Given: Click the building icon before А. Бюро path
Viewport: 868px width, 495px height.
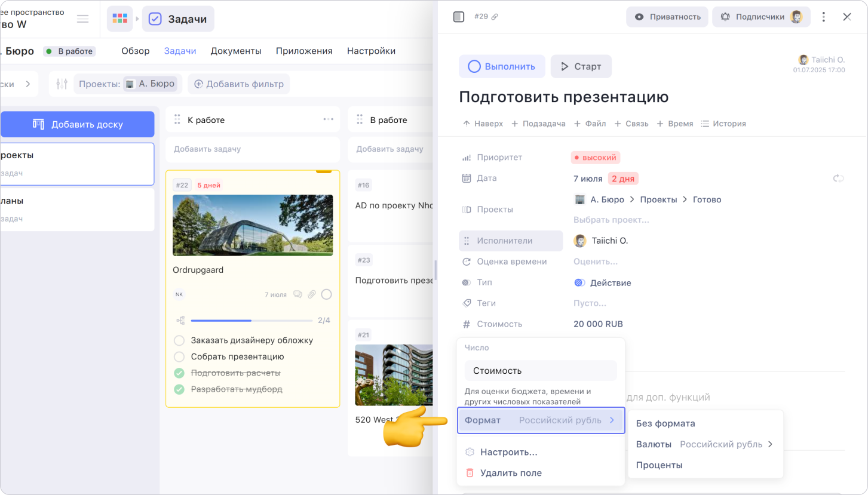Looking at the screenshot, I should 579,199.
